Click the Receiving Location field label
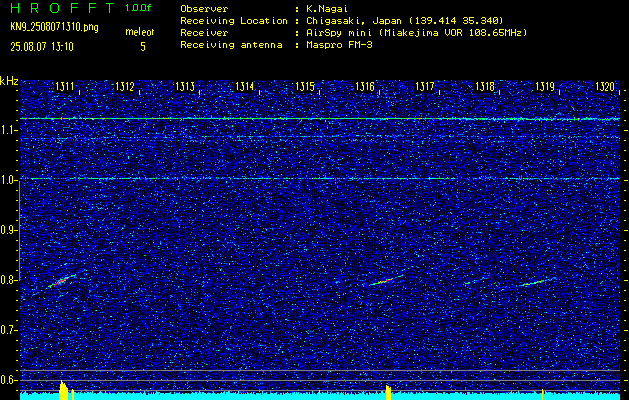The height and width of the screenshot is (400, 629). [234, 21]
